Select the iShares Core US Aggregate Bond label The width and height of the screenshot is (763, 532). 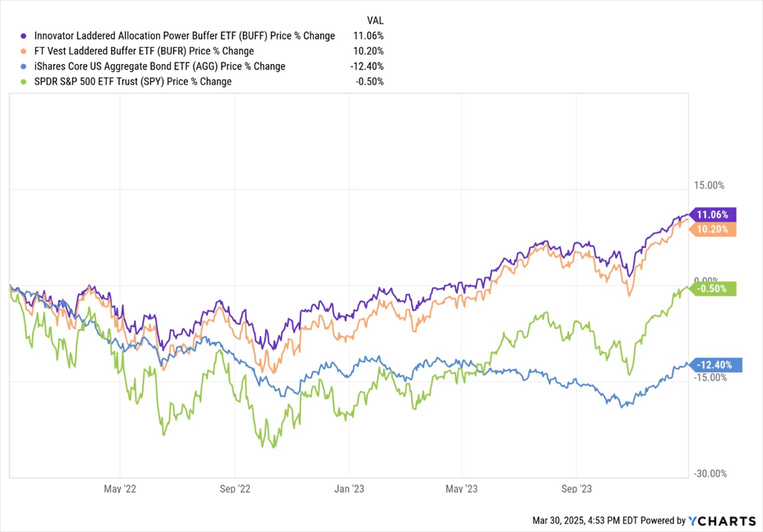point(160,66)
